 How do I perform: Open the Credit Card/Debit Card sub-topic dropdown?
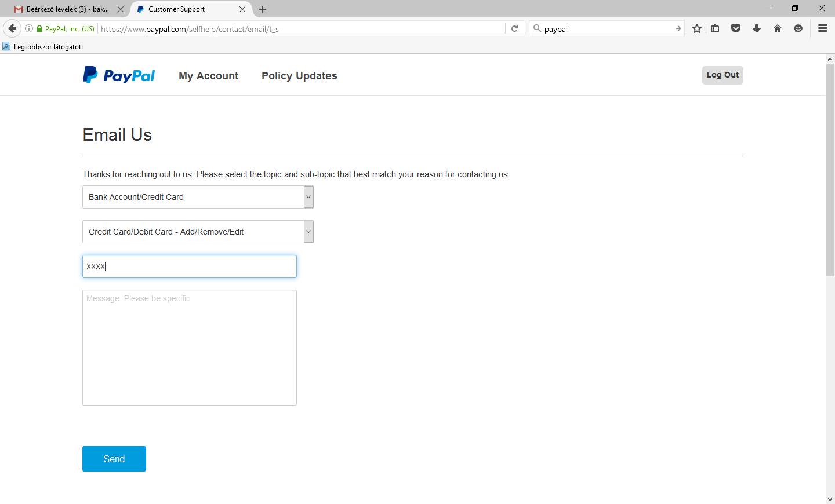point(198,232)
